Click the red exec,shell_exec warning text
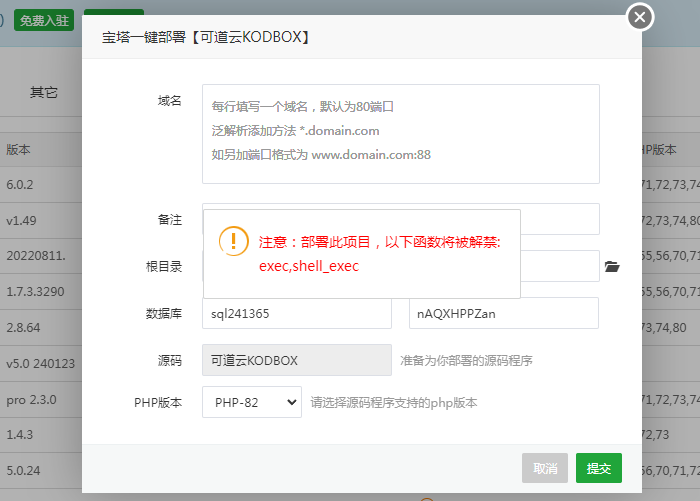The image size is (700, 501). tap(309, 266)
